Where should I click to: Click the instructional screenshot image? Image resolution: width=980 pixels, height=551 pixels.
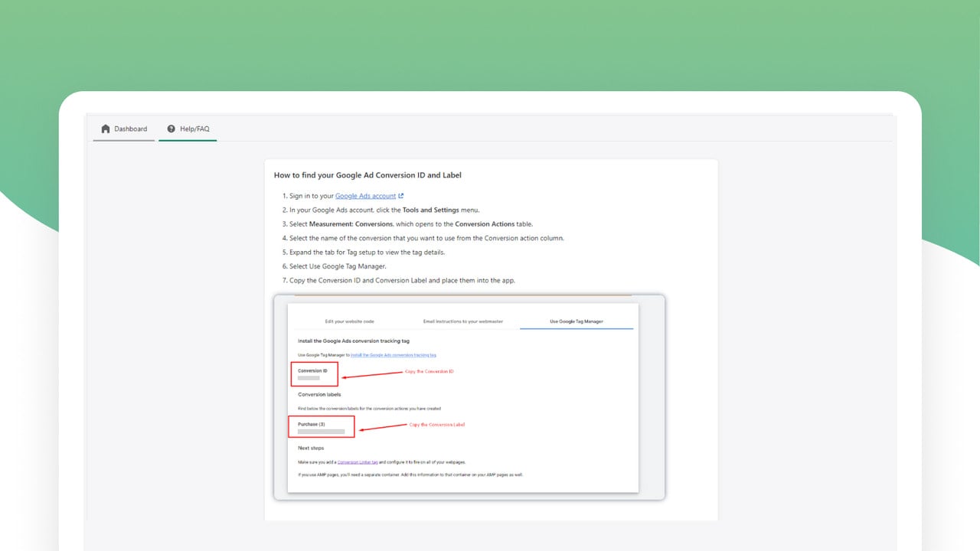pos(469,397)
